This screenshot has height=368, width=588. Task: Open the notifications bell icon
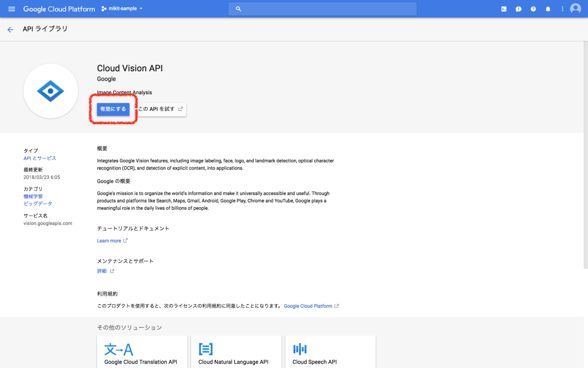coord(548,9)
